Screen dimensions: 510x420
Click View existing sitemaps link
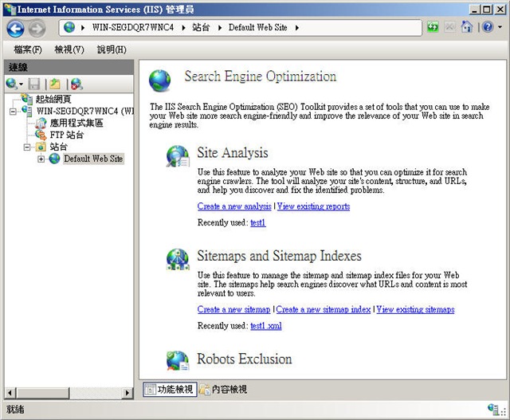click(415, 309)
